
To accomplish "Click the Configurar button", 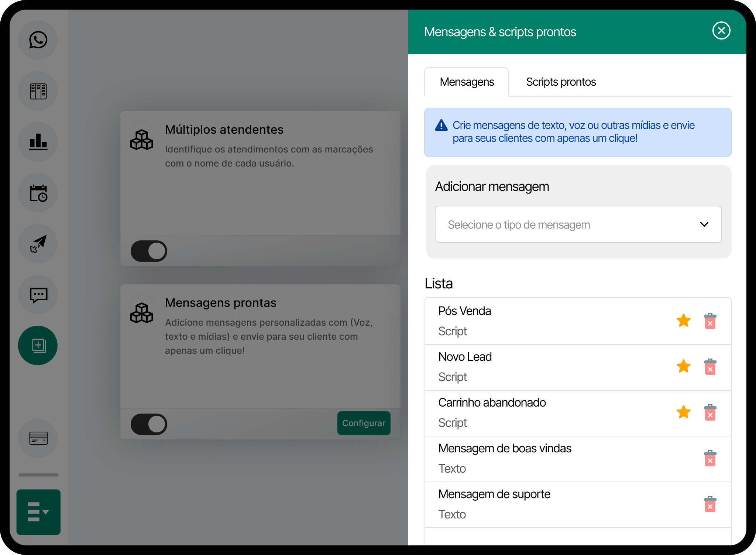I will tap(364, 423).
